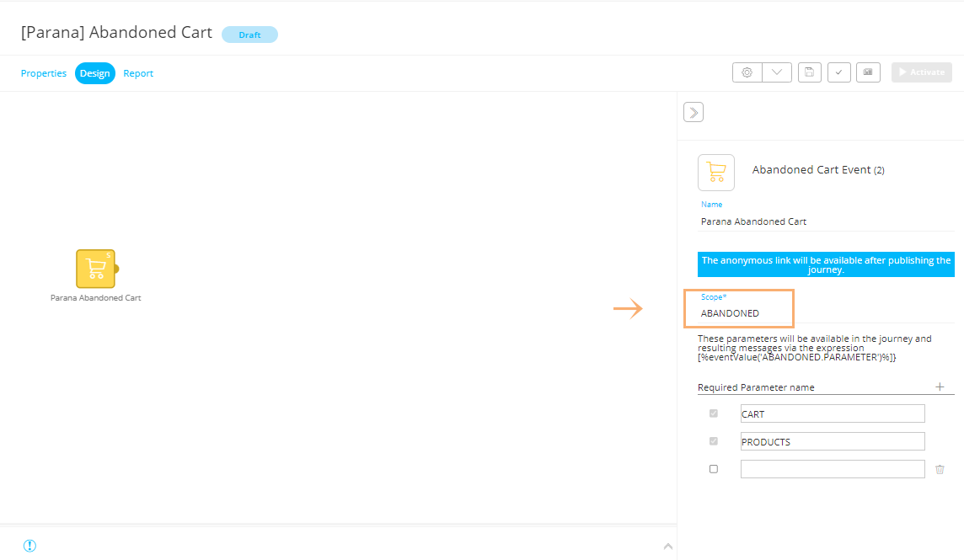The height and width of the screenshot is (560, 964).
Task: Validate the journey with the checkmark icon
Action: pos(838,72)
